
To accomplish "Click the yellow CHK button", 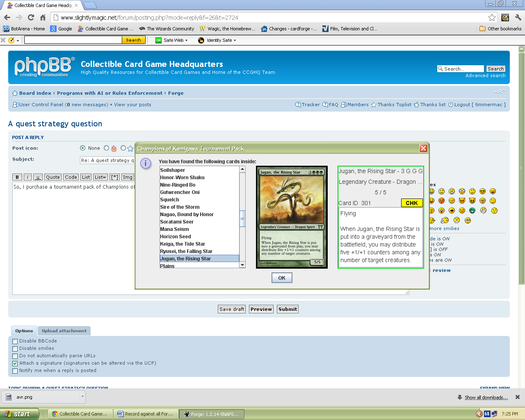I will pos(412,203).
